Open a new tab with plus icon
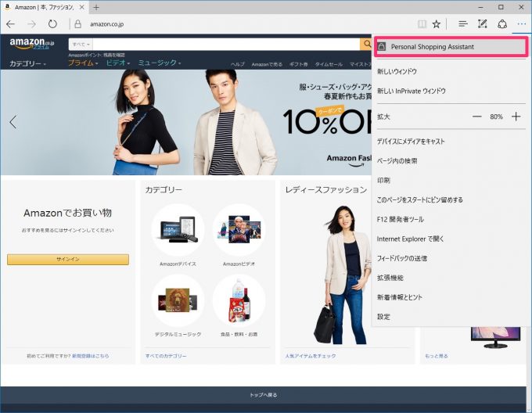532x413 pixels. click(96, 7)
